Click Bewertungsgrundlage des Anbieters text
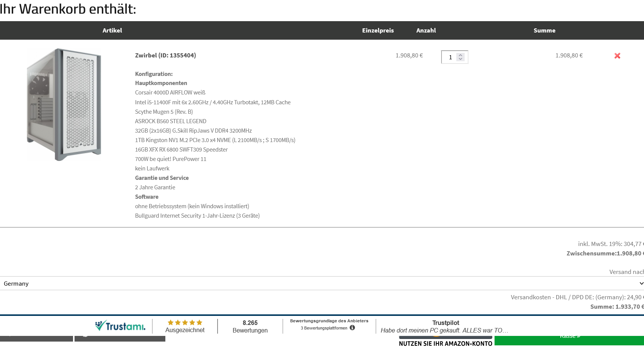Viewport: 644px width, 348px height. point(329,321)
